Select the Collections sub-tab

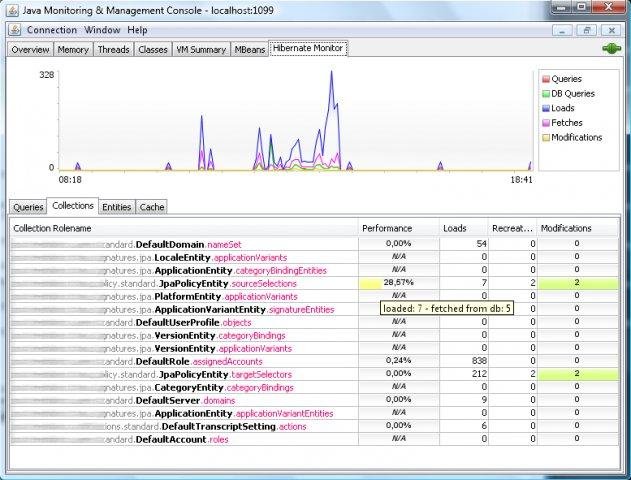[73, 206]
